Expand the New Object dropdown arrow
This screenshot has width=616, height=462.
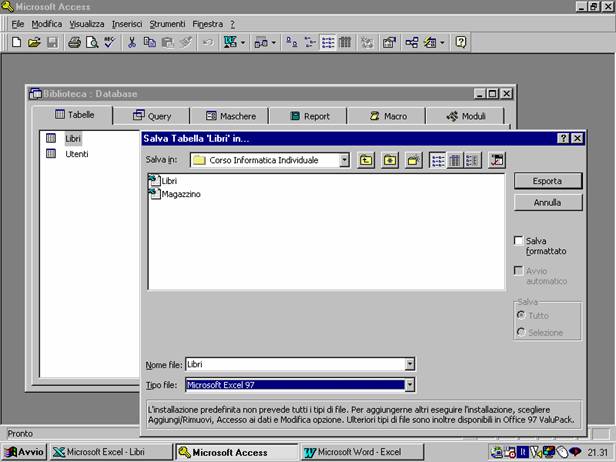[x=442, y=42]
